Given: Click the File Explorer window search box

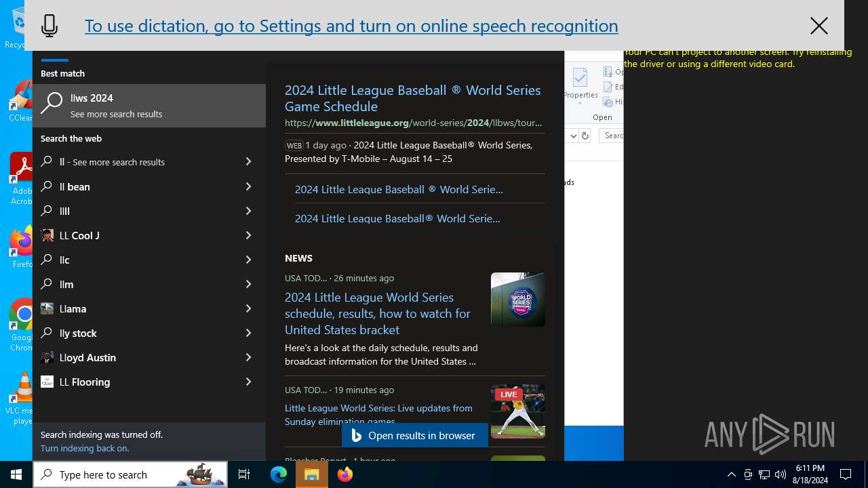Looking at the screenshot, I should 612,136.
